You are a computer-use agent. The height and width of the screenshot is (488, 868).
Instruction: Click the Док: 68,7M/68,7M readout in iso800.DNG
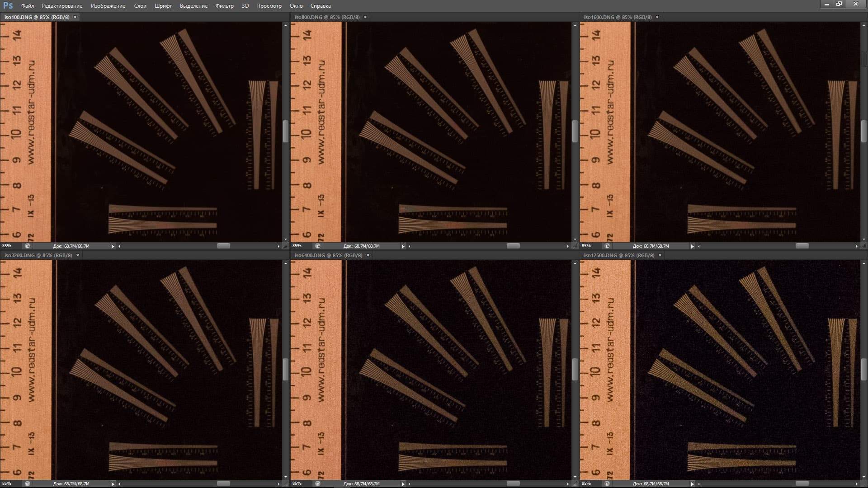(x=361, y=246)
